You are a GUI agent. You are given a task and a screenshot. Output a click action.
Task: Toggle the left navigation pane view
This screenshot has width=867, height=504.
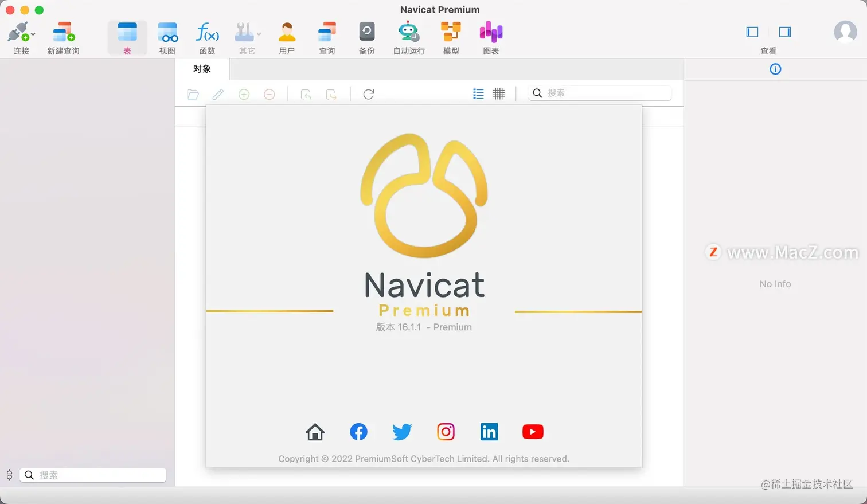tap(752, 32)
